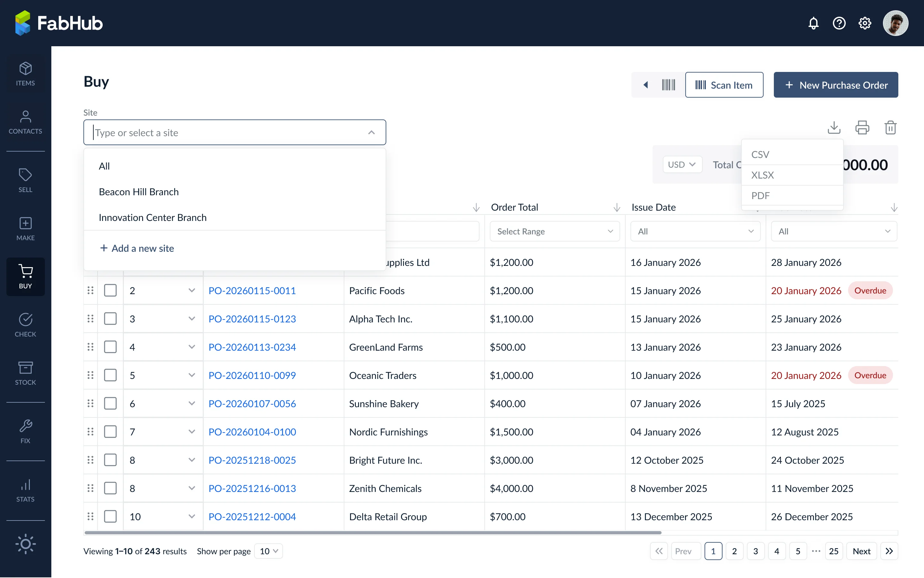Viewport: 924px width, 578px height.
Task: Click Next page button
Action: [861, 551]
